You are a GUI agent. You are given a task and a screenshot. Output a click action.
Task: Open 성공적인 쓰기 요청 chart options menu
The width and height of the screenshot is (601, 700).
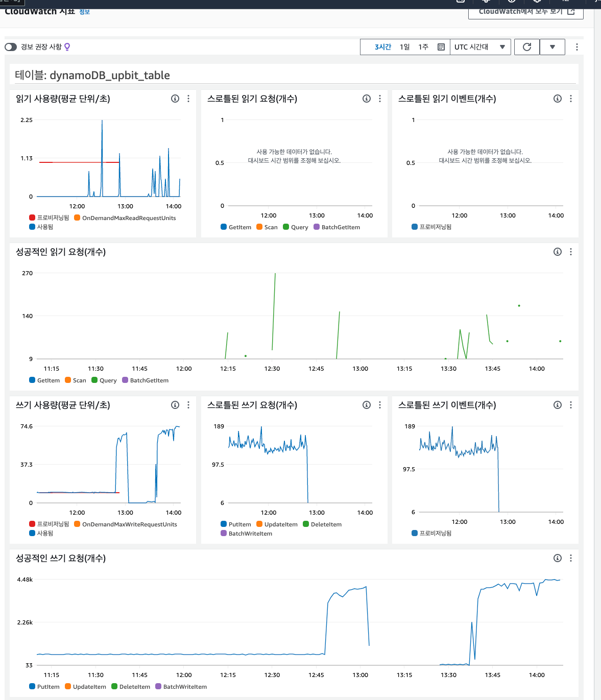(x=571, y=558)
